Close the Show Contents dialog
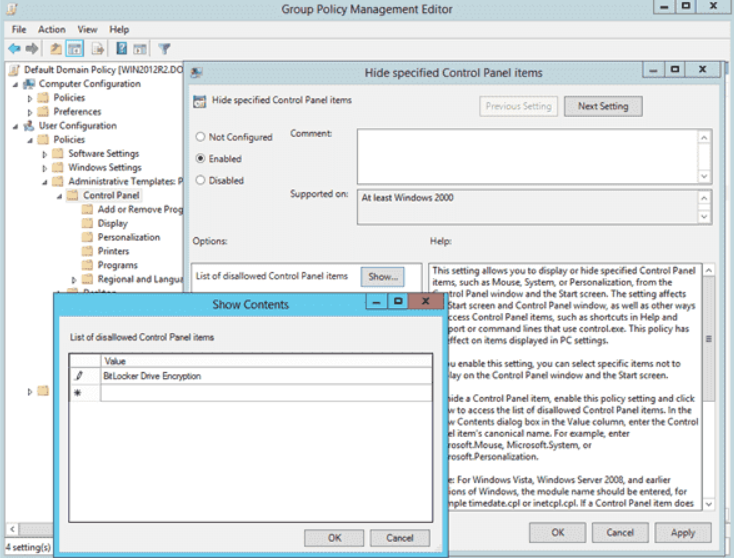This screenshot has height=558, width=734. pos(426,301)
